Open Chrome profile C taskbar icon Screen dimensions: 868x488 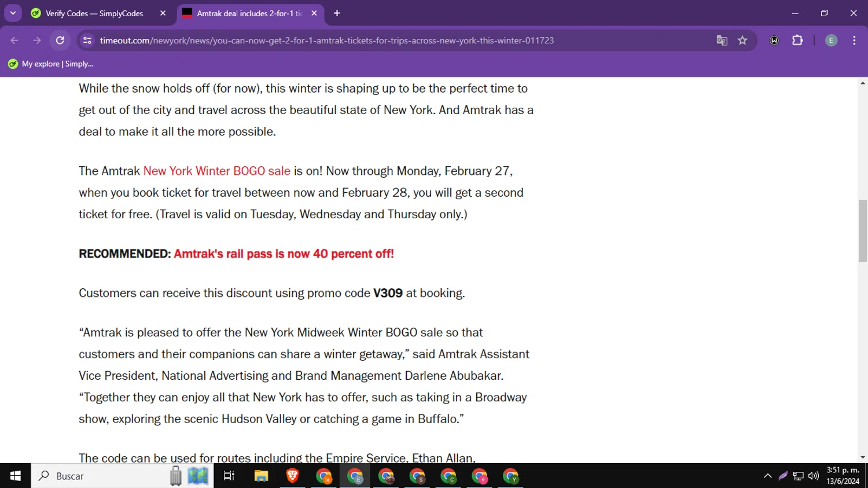tap(448, 476)
